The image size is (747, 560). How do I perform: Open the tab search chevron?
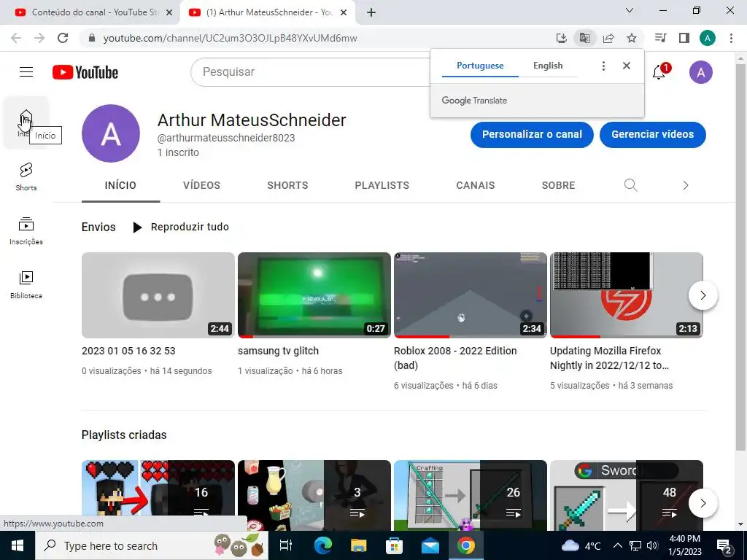coord(630,10)
